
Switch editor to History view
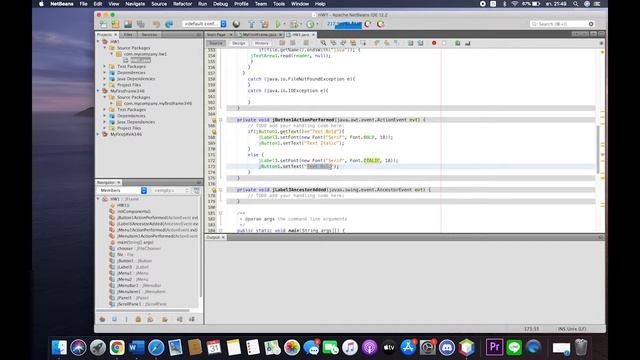coord(261,43)
